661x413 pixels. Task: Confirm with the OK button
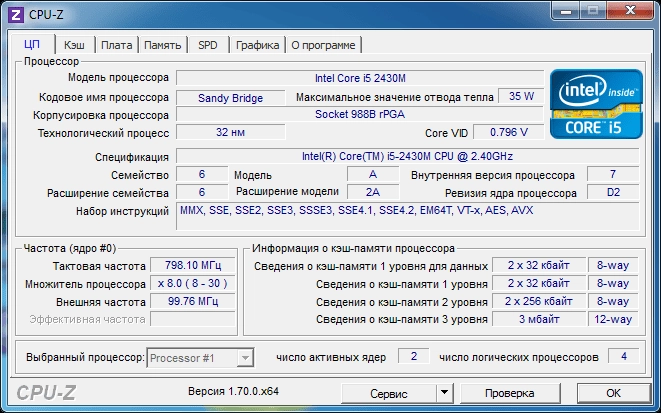pyautogui.click(x=613, y=393)
